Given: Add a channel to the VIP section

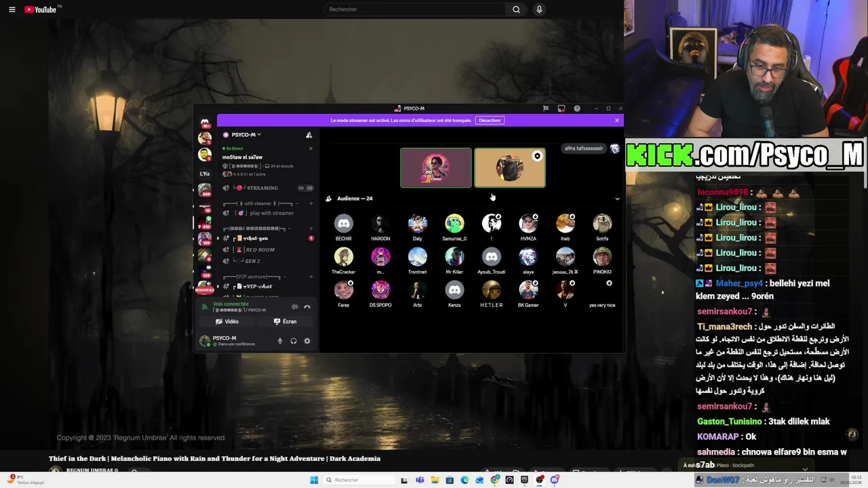Looking at the screenshot, I should click(x=310, y=277).
